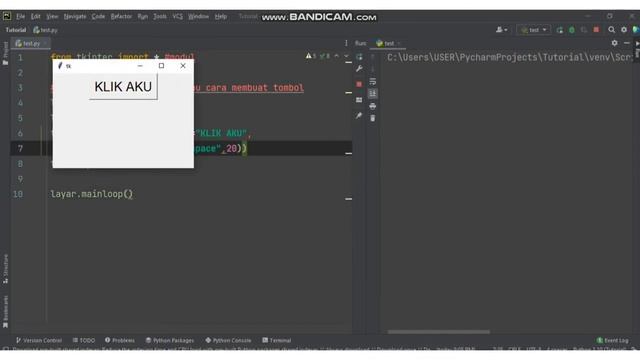Viewport: 640px width, 360px height.
Task: Toggle the Structure tool window sidebar button
Action: 5,269
